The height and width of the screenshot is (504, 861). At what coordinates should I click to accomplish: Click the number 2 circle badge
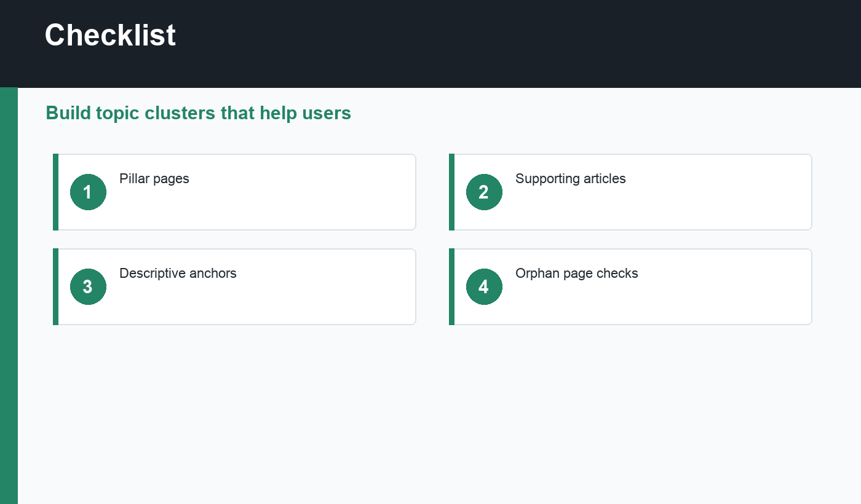[484, 192]
